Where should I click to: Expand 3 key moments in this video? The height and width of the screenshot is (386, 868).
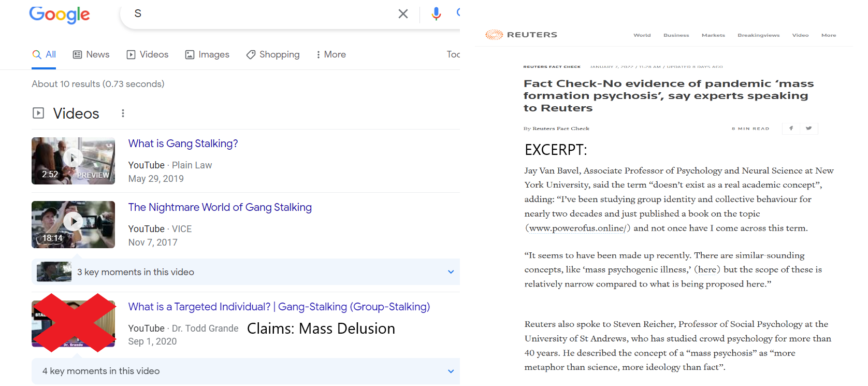pos(245,271)
